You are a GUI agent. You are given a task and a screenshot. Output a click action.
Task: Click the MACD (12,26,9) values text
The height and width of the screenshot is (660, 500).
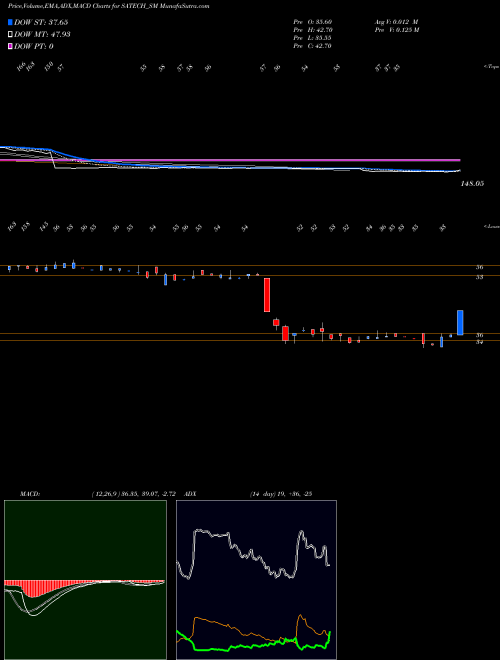[x=136, y=494]
